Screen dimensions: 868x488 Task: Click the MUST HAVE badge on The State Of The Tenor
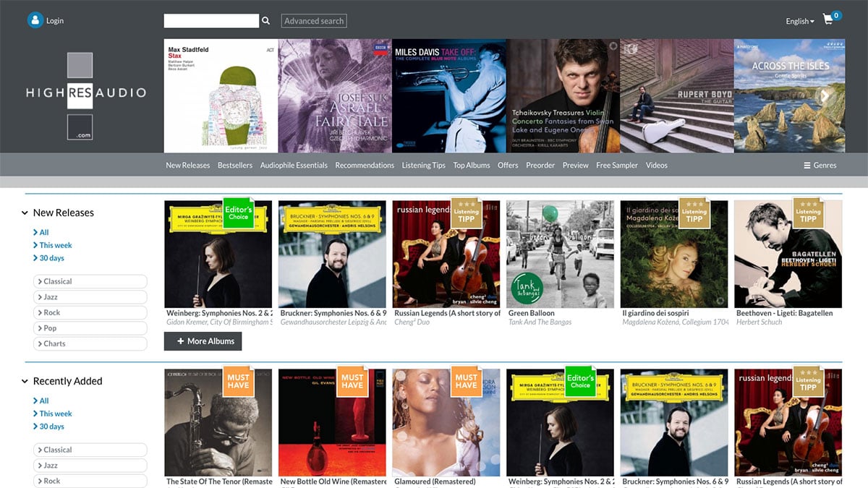(x=238, y=382)
